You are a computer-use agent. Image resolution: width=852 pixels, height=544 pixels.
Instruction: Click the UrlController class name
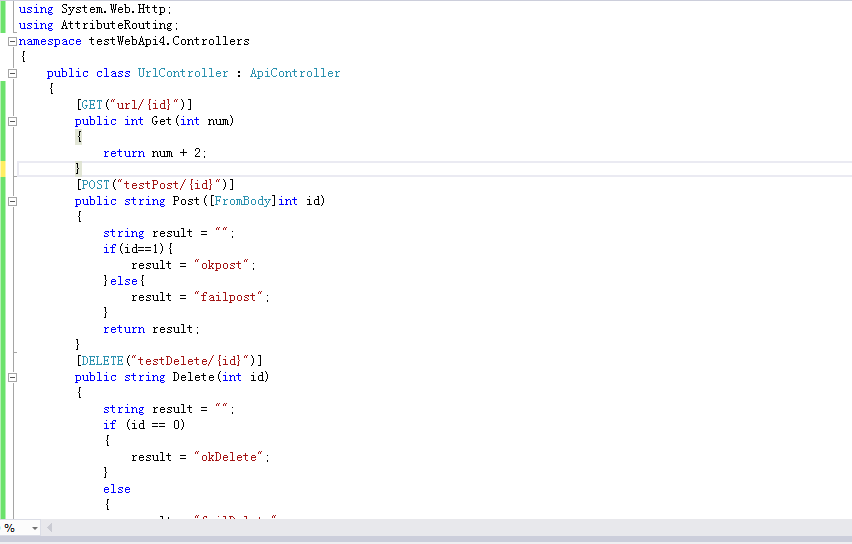[x=183, y=73]
